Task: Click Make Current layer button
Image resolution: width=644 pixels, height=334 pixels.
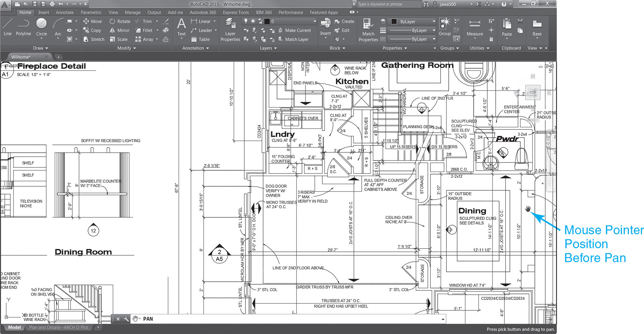Action: [x=294, y=30]
